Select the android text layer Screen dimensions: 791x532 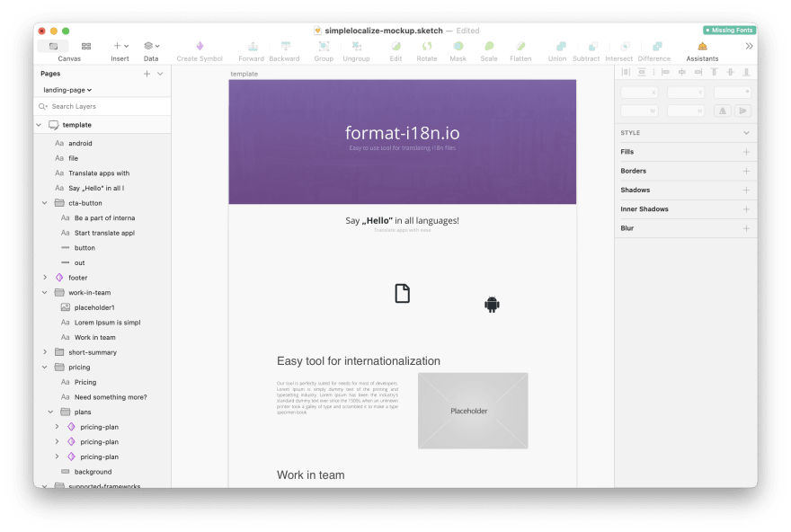(x=102, y=143)
